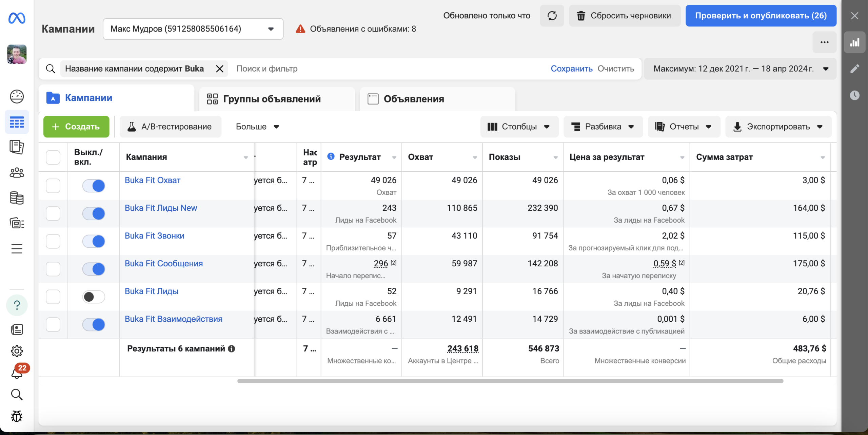The image size is (868, 435).
Task: Click the horizontal table scrollbar
Action: pyautogui.click(x=510, y=381)
